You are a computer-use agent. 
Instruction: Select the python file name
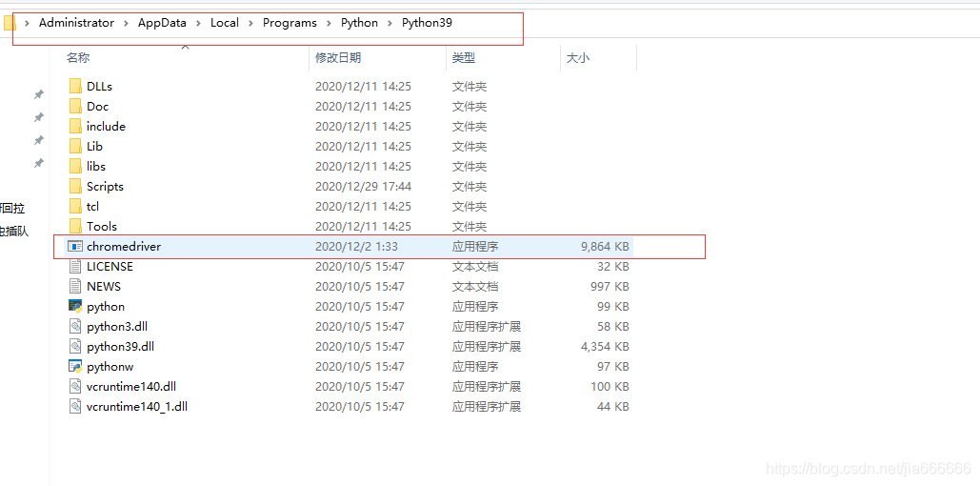(106, 307)
